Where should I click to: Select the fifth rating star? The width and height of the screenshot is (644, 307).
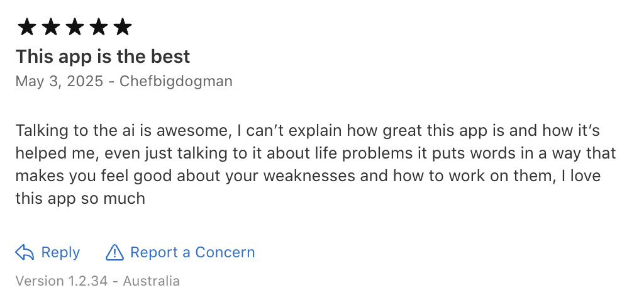click(123, 26)
